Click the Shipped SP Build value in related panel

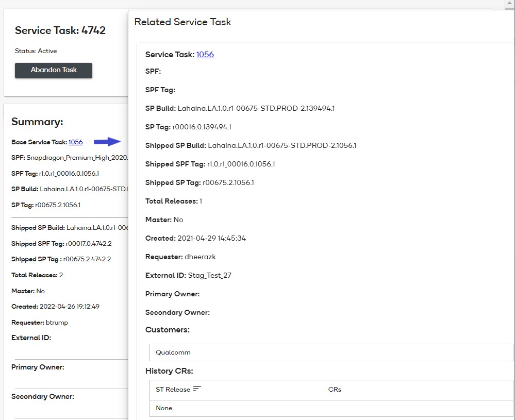(x=281, y=145)
